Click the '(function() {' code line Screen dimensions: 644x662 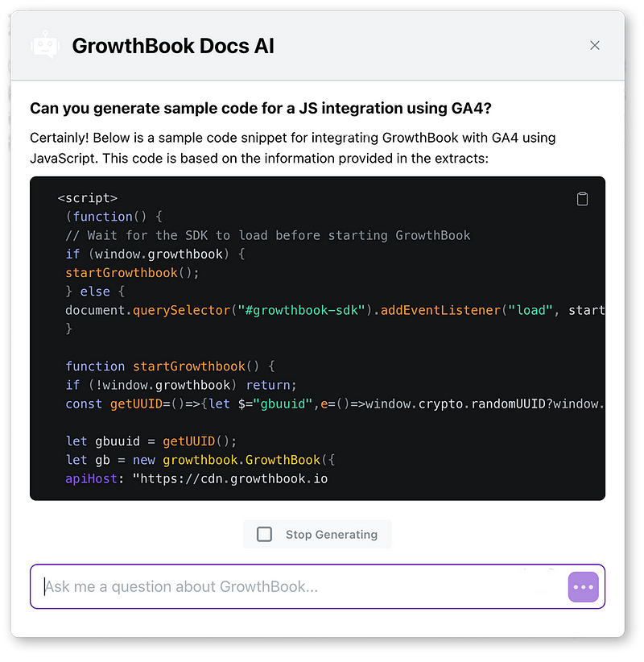pyautogui.click(x=114, y=217)
